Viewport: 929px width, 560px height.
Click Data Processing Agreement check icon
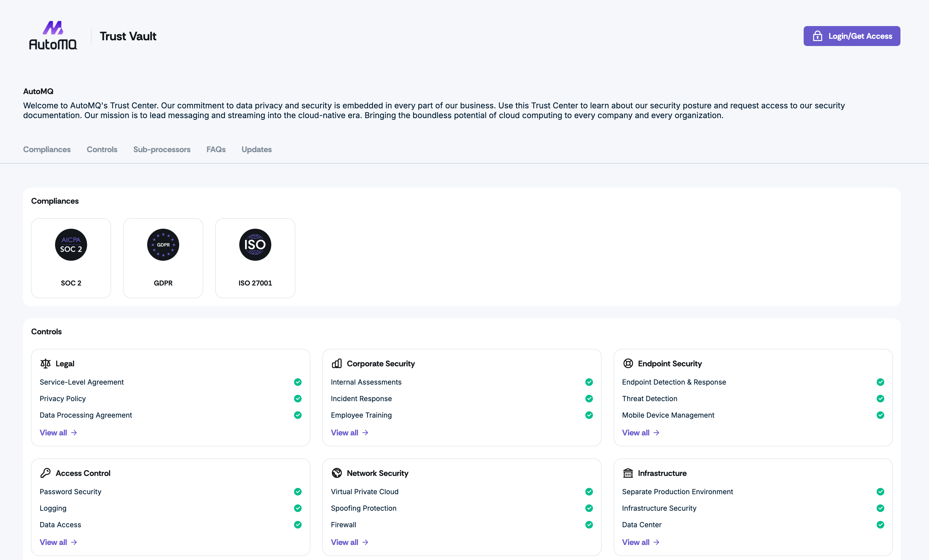(x=298, y=415)
